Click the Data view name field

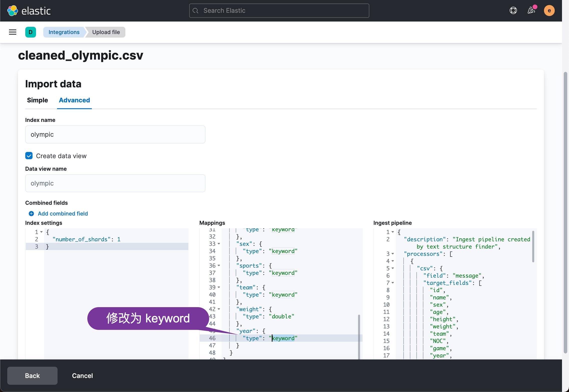tap(115, 183)
